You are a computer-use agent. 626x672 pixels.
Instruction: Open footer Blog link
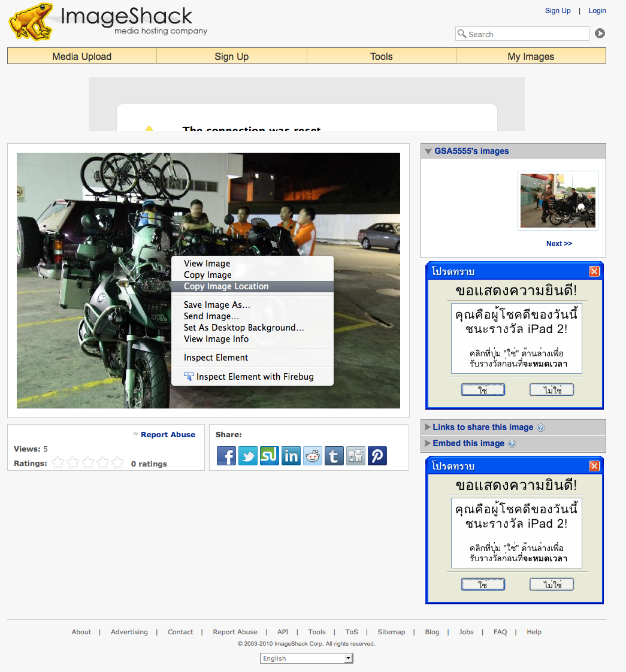click(432, 632)
